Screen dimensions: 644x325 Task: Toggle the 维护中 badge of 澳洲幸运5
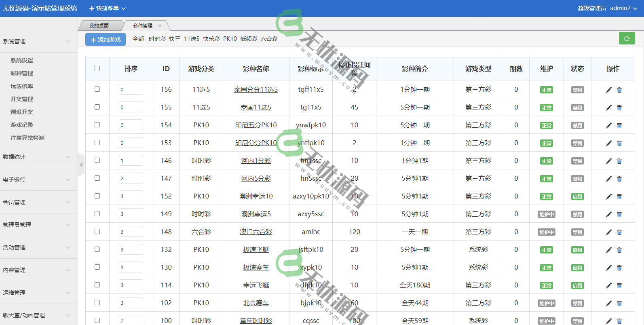tap(547, 214)
